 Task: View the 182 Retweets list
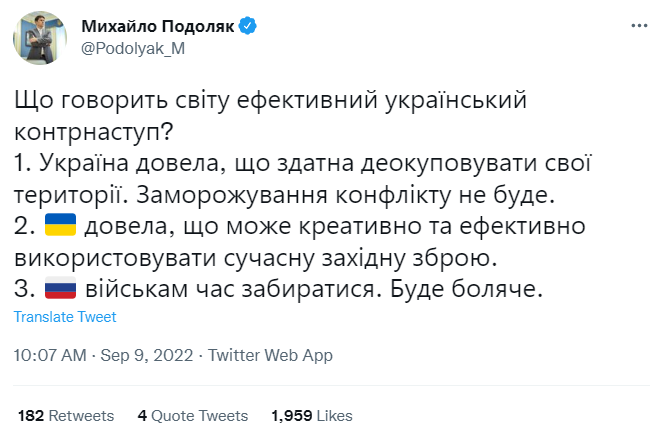[x=66, y=415]
